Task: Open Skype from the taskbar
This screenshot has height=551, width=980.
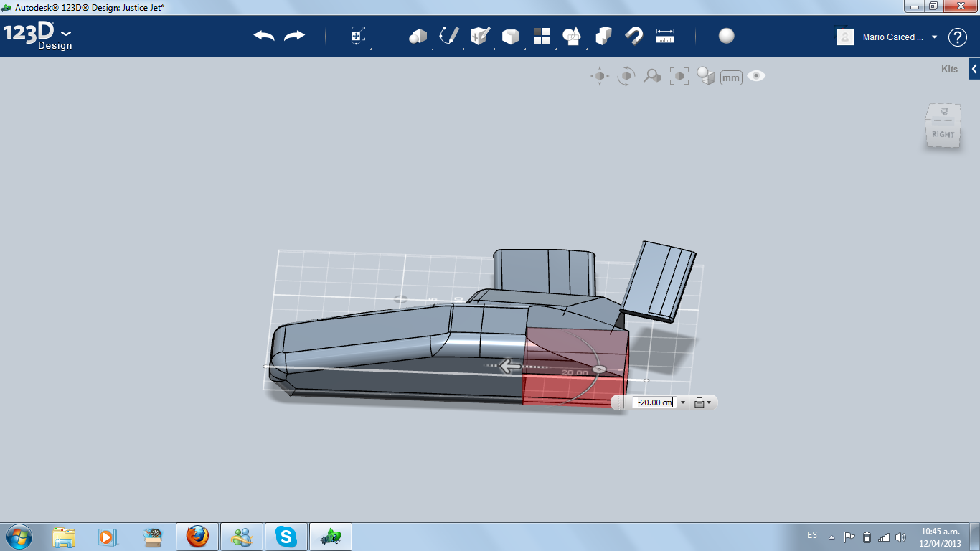Action: pos(286,537)
